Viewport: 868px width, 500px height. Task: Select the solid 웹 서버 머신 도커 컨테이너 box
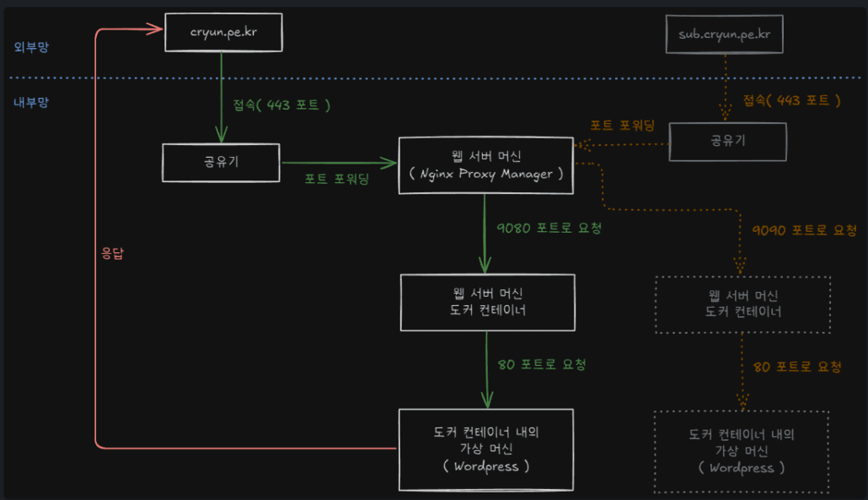point(488,303)
